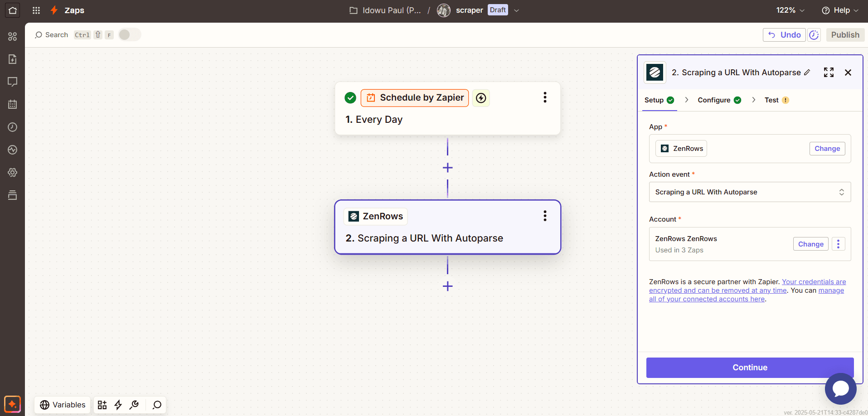Click the green check on step 1
The image size is (868, 416).
coord(350,97)
